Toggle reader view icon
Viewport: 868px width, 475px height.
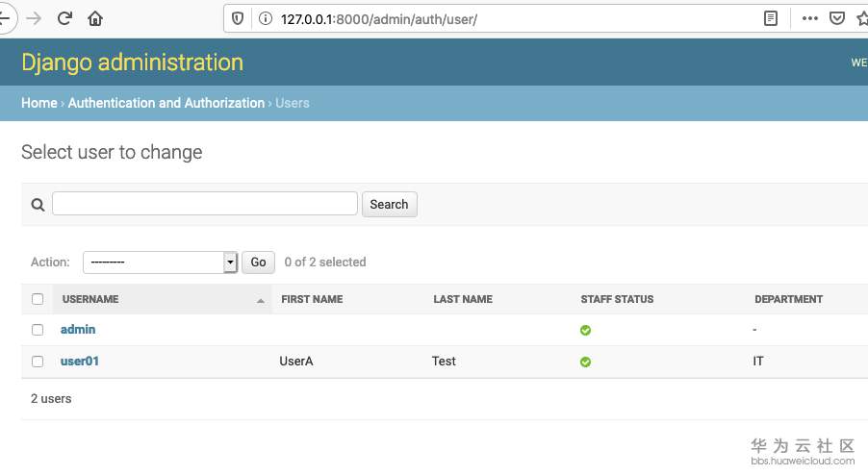771,18
